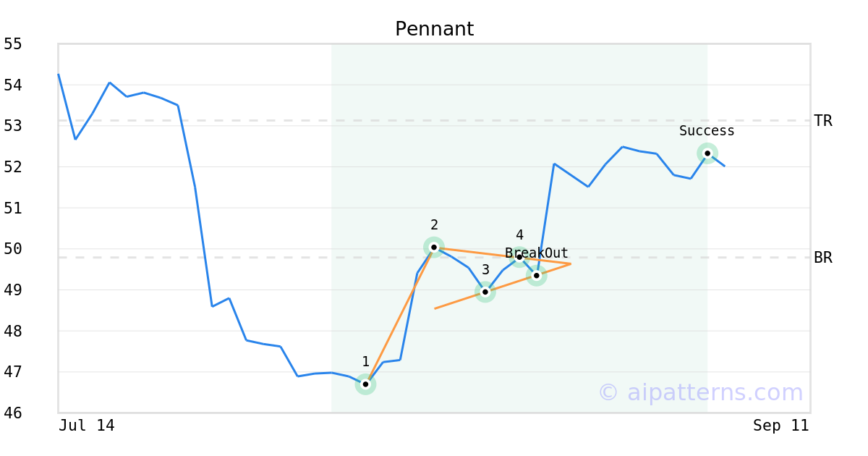Click the orange pennant convergence tip
The width and height of the screenshot is (868, 456).
point(570,263)
